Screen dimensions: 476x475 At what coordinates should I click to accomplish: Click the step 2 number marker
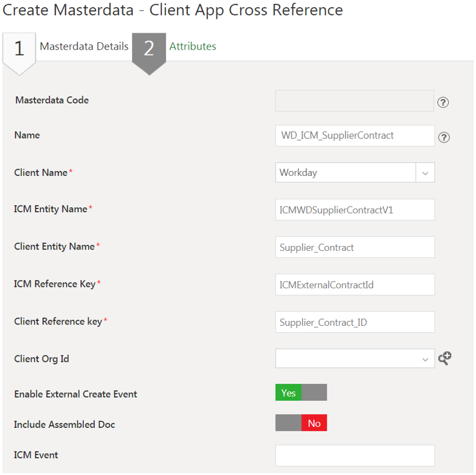149,49
